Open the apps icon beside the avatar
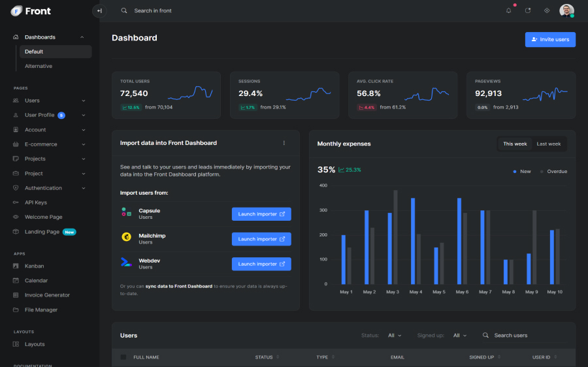Screen dimensions: 588x367 pyautogui.click(x=547, y=10)
